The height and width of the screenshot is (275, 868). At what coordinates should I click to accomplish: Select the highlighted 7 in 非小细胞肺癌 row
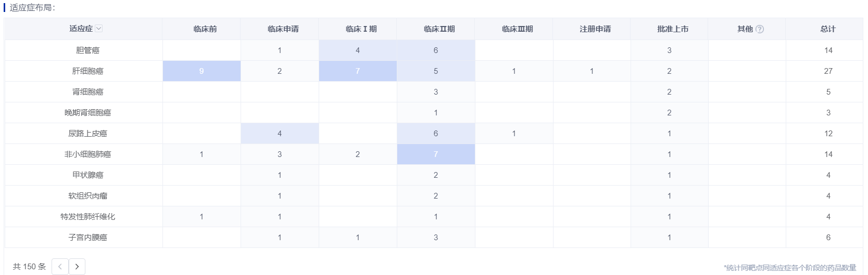click(436, 154)
